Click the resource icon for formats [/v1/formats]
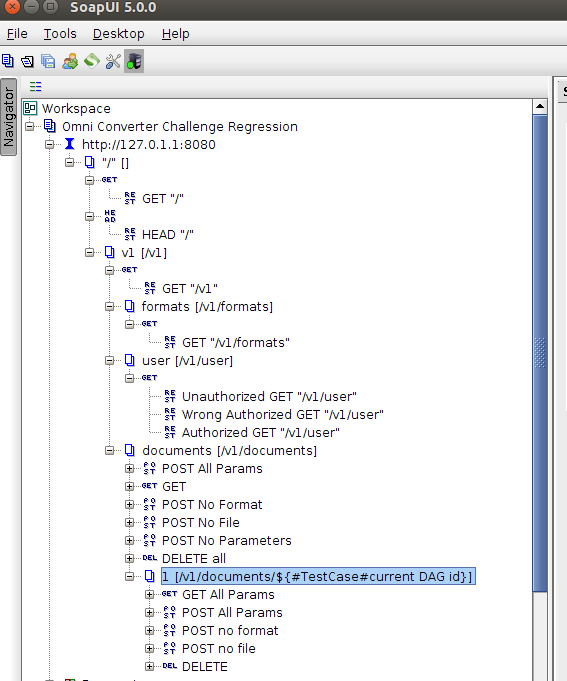 (129, 306)
